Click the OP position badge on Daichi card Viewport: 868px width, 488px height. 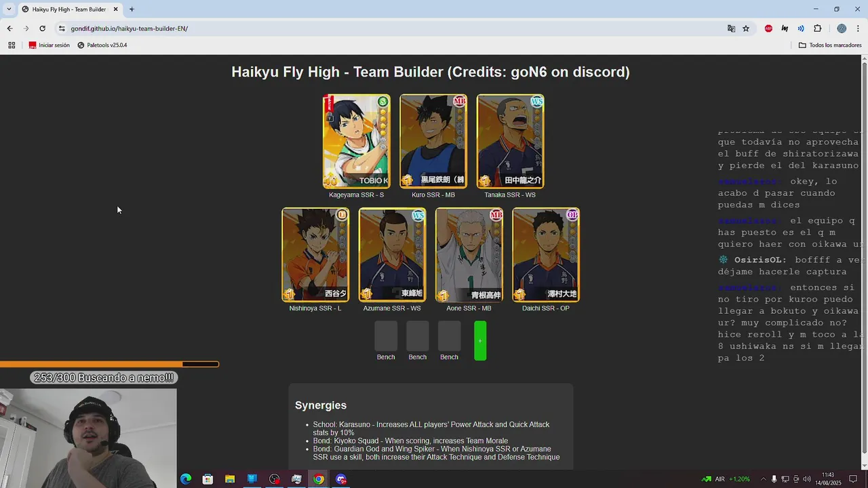[x=572, y=215]
